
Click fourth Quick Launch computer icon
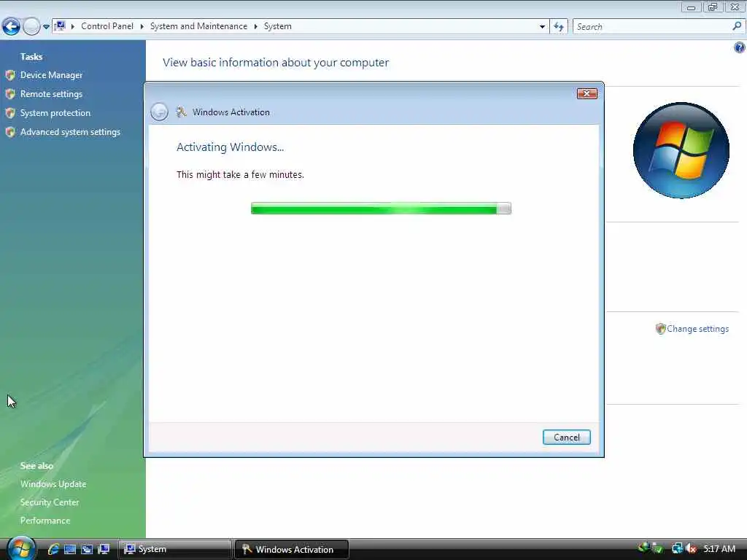click(x=104, y=550)
